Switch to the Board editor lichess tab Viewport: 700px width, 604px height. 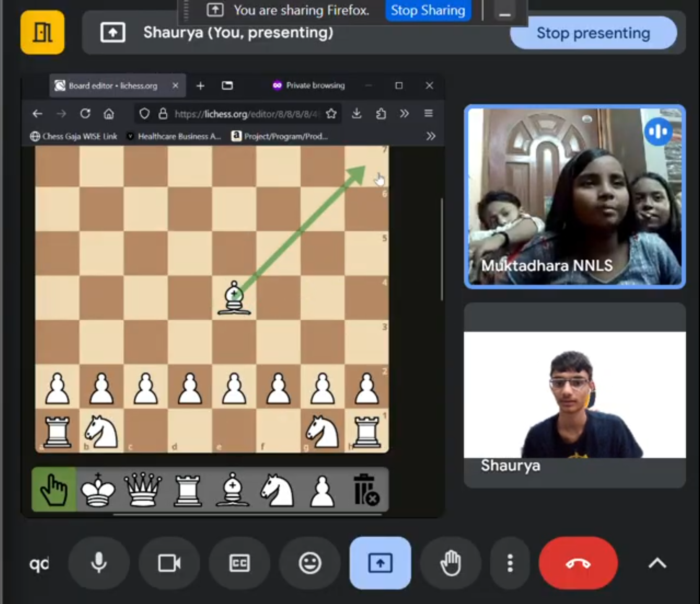112,86
